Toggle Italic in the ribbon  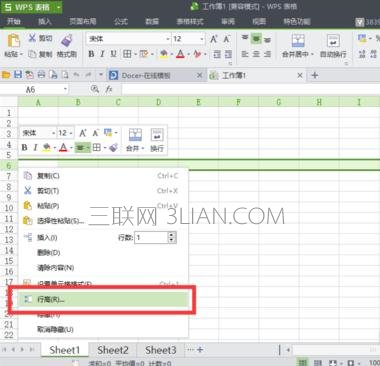click(x=102, y=54)
